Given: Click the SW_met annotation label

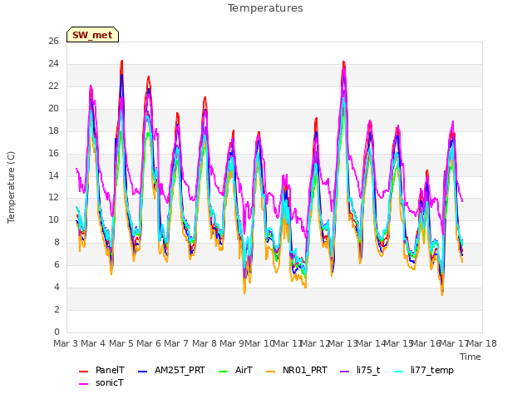Looking at the screenshot, I should pos(92,35).
